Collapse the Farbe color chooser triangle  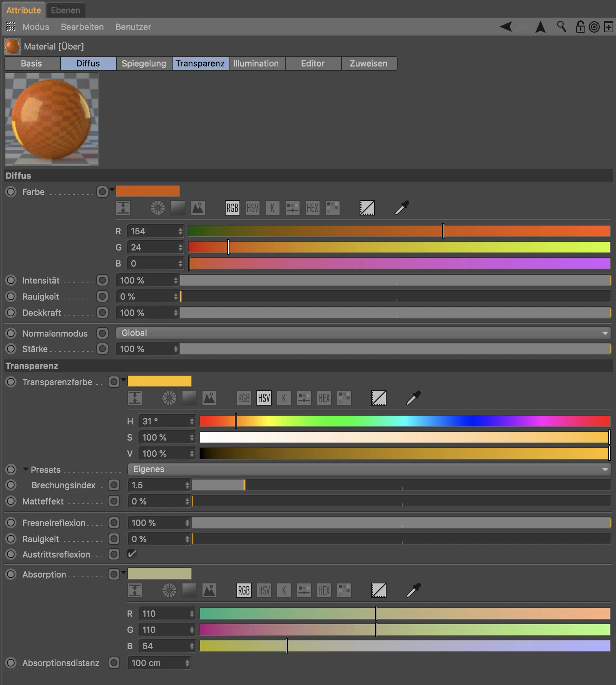[x=112, y=190]
